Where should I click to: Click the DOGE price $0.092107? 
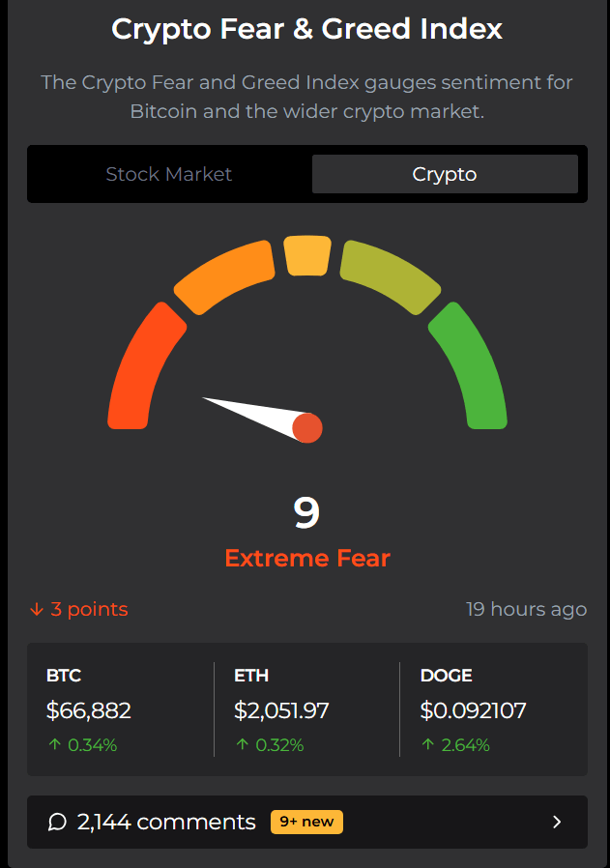473,711
